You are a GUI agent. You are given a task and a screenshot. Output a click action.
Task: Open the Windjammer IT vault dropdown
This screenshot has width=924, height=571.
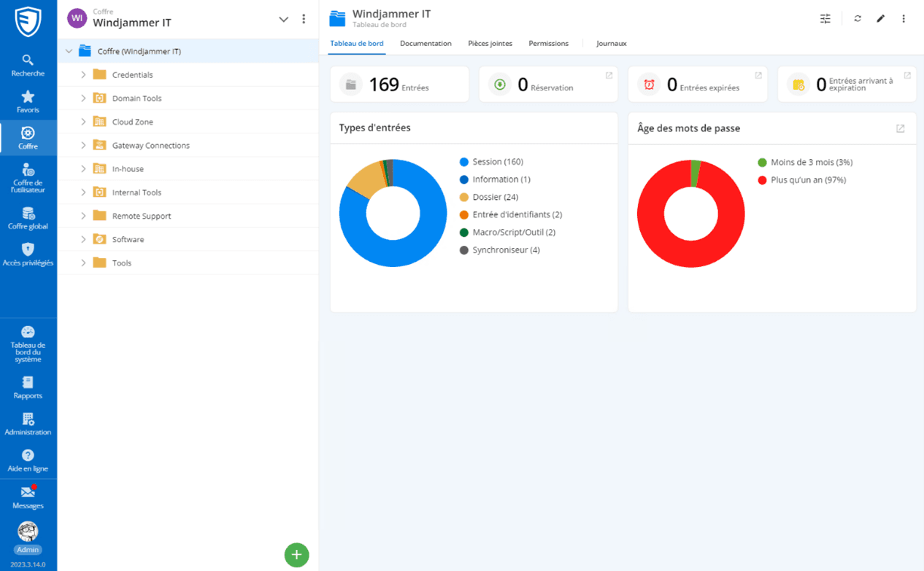[283, 20]
